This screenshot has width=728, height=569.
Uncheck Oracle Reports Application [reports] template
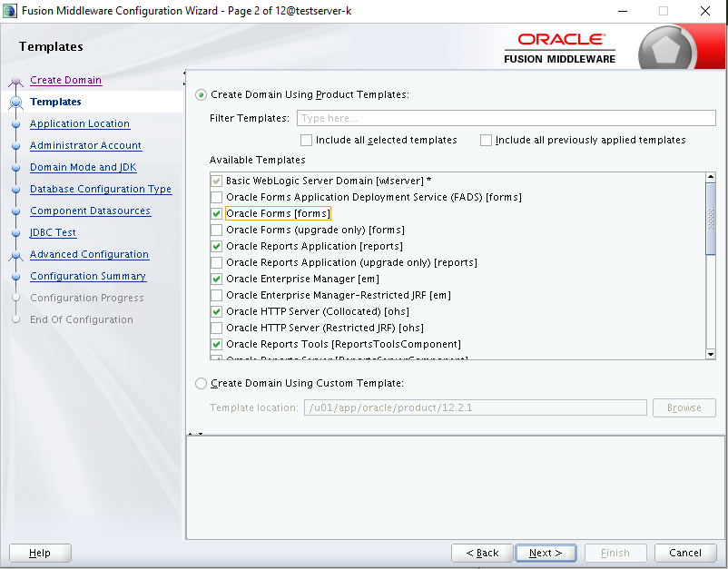tap(216, 247)
